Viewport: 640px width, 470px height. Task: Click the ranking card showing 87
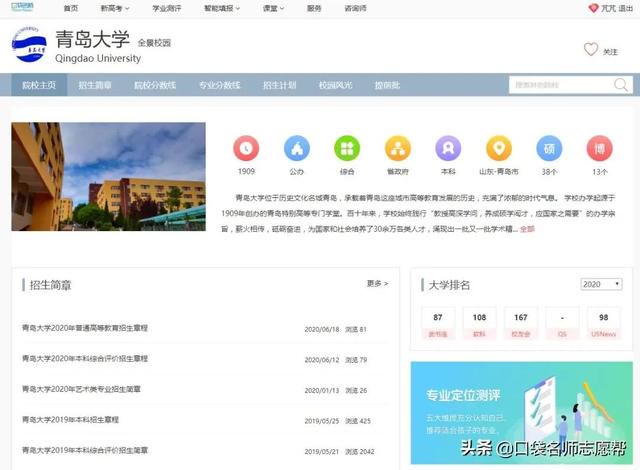[438, 324]
